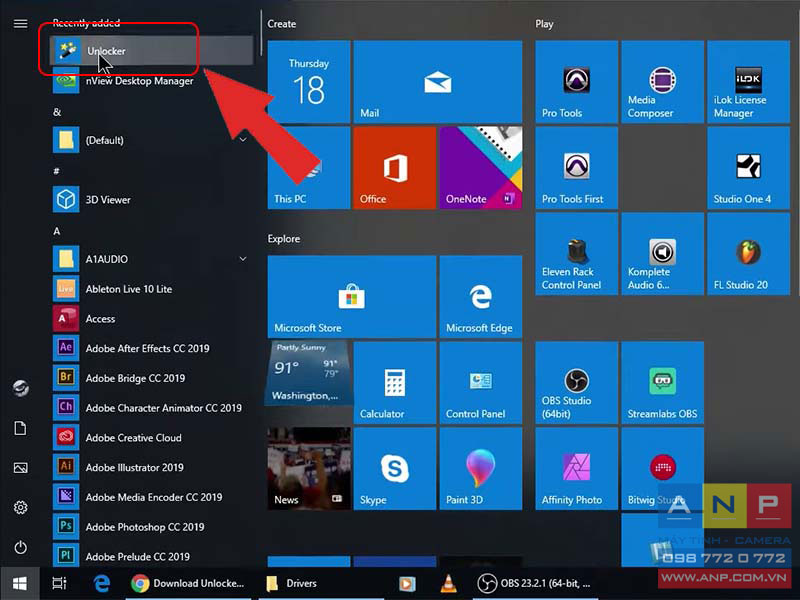The height and width of the screenshot is (600, 800).
Task: Open the media player icon on taskbar
Action: [407, 583]
